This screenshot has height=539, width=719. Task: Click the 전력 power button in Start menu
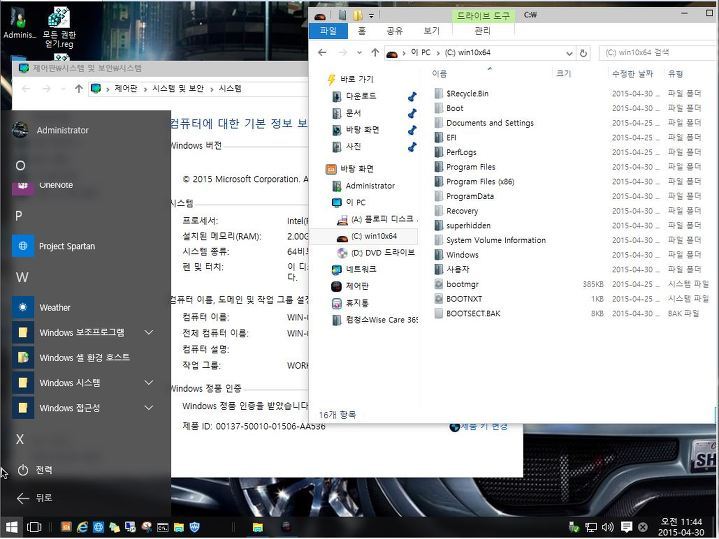click(x=35, y=470)
